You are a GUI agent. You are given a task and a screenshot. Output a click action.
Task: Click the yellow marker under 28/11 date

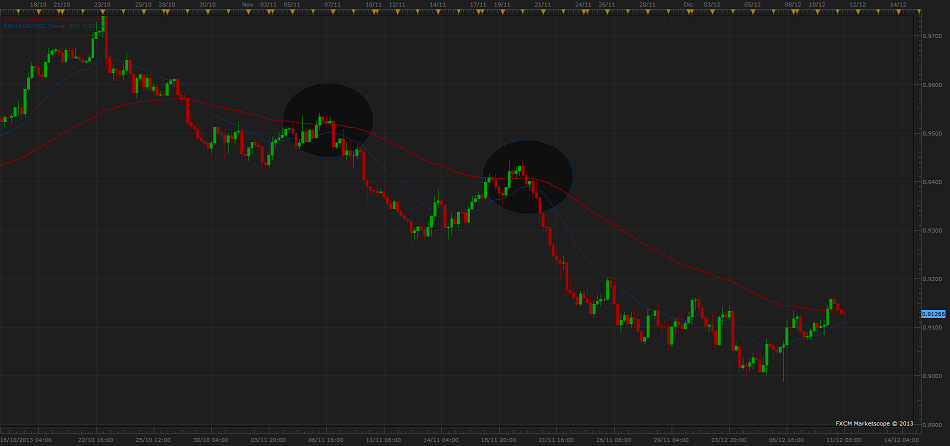point(647,11)
